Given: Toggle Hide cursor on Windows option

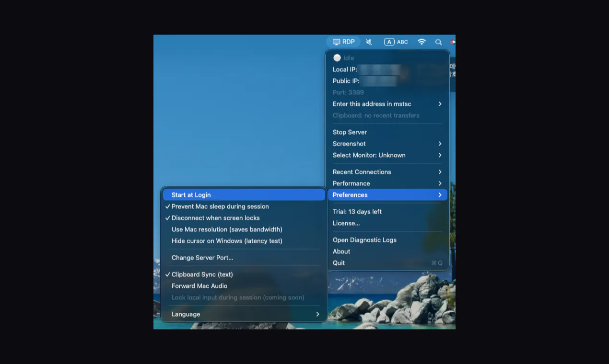Looking at the screenshot, I should pyautogui.click(x=244, y=241).
